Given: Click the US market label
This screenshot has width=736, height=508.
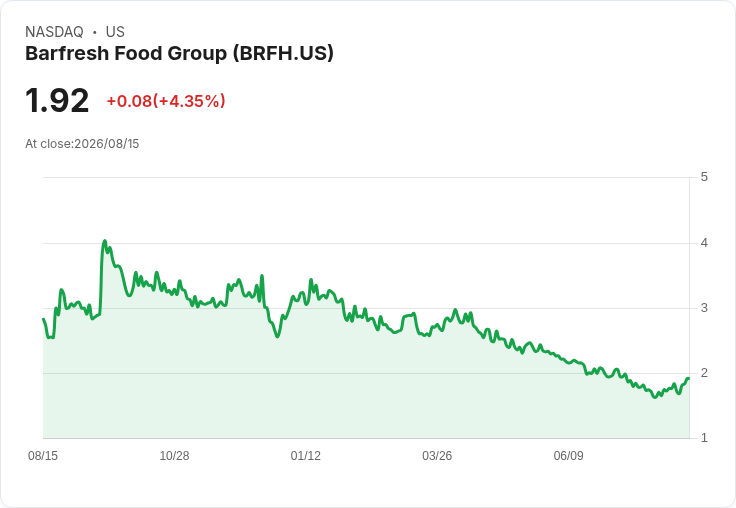Looking at the screenshot, I should pos(115,32).
